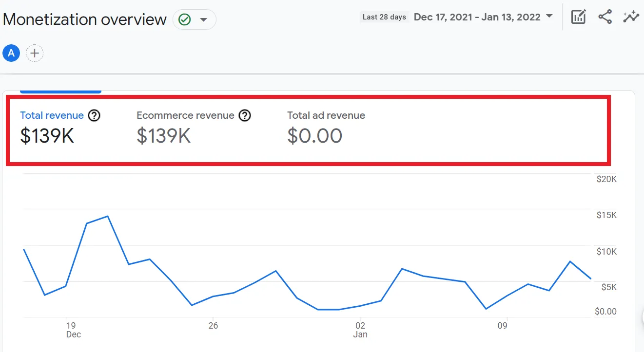Select the blue 'A' segment badge
Image resolution: width=644 pixels, height=352 pixels.
(11, 53)
